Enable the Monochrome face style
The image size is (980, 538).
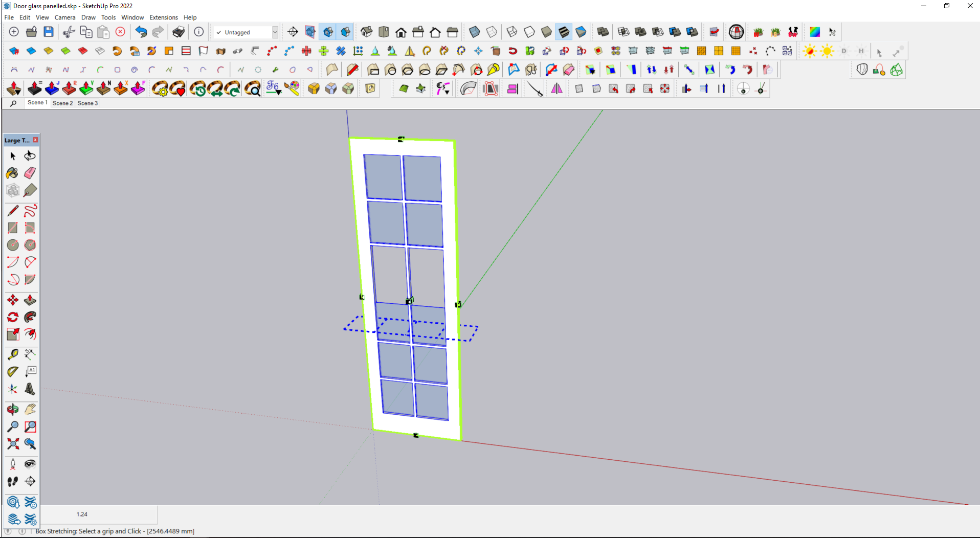pos(581,32)
